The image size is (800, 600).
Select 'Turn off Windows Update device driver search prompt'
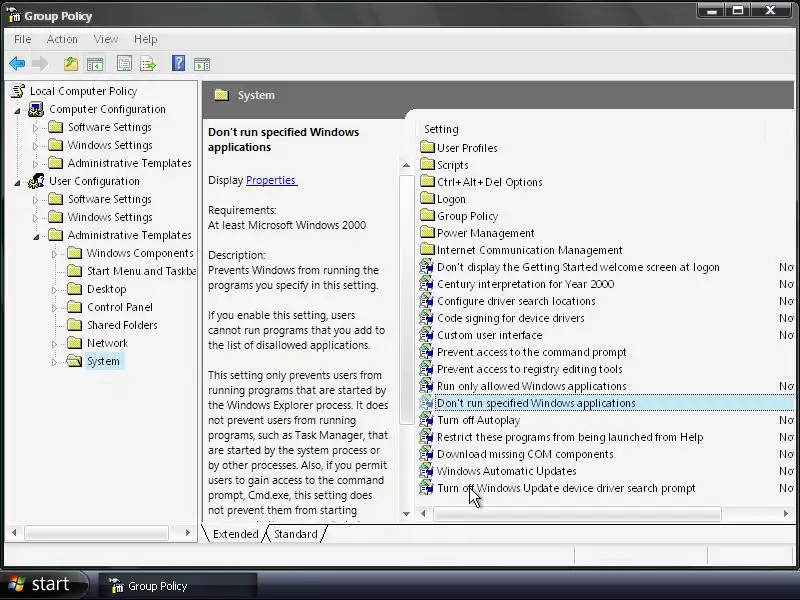click(x=566, y=488)
